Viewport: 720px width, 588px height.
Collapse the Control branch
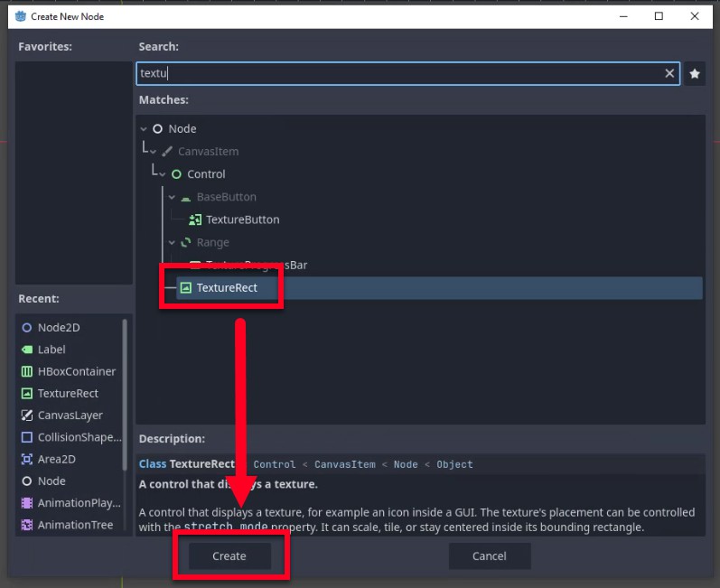[x=162, y=174]
